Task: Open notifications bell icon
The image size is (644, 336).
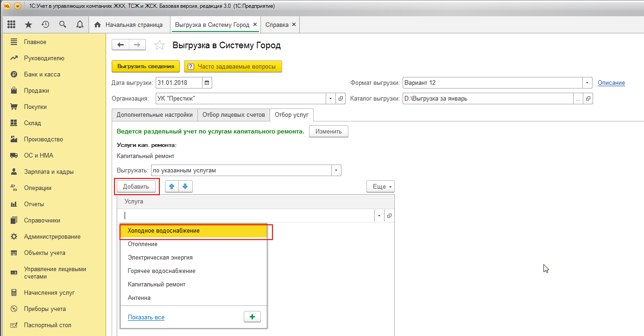Action: click(x=80, y=25)
